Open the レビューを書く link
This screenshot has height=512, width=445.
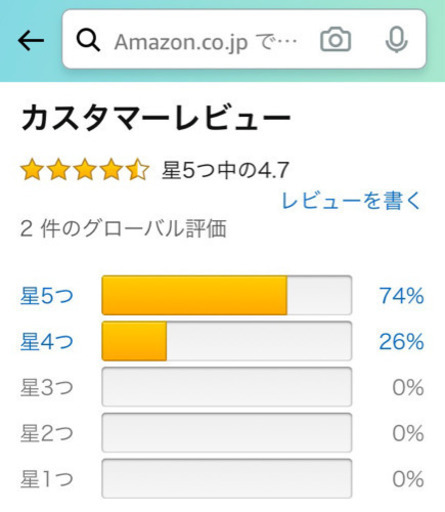(352, 201)
